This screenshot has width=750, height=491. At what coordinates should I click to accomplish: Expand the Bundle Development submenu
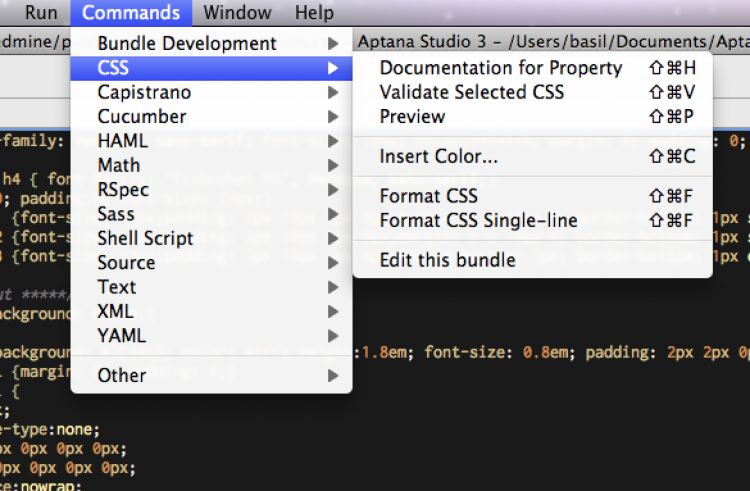tap(187, 44)
